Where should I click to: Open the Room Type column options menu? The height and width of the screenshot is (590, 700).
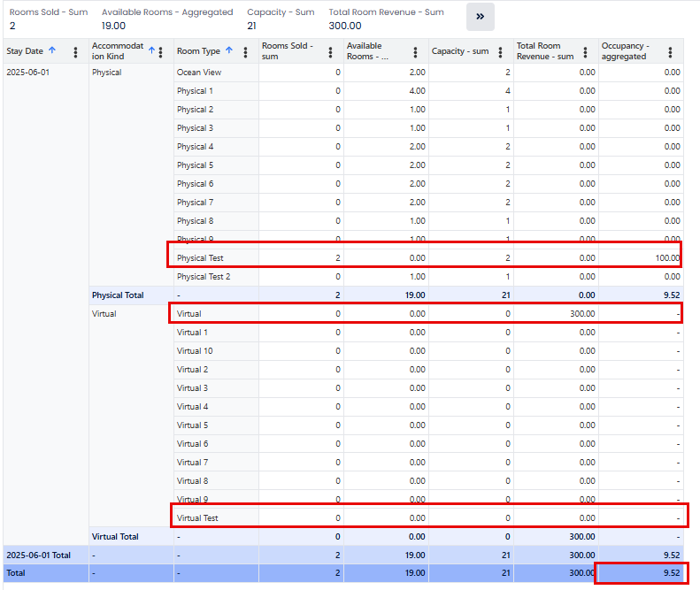tap(246, 52)
